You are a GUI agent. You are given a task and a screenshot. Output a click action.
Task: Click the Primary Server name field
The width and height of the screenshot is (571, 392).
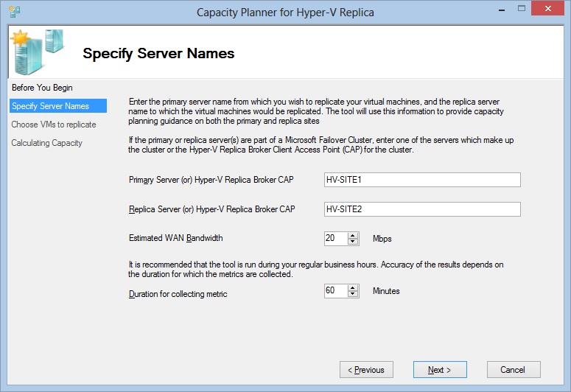tap(422, 180)
